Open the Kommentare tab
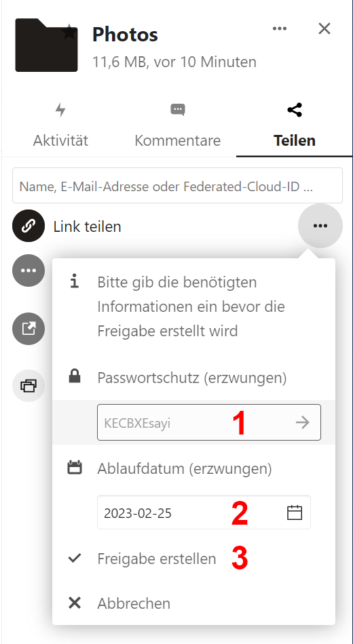 (178, 125)
